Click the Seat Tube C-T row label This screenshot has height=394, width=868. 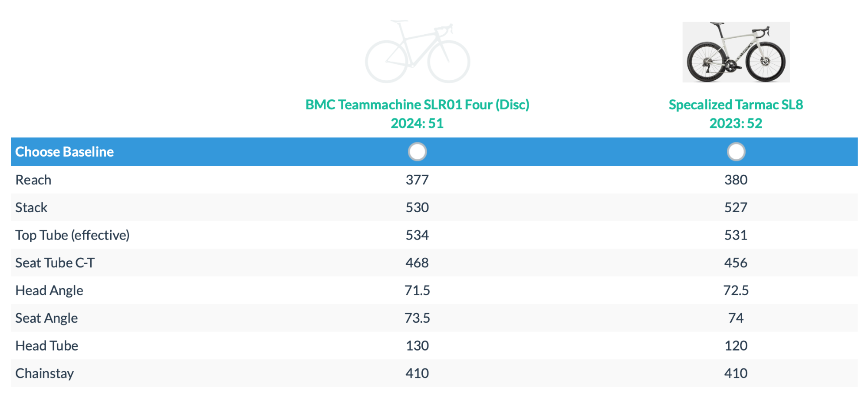coord(55,263)
